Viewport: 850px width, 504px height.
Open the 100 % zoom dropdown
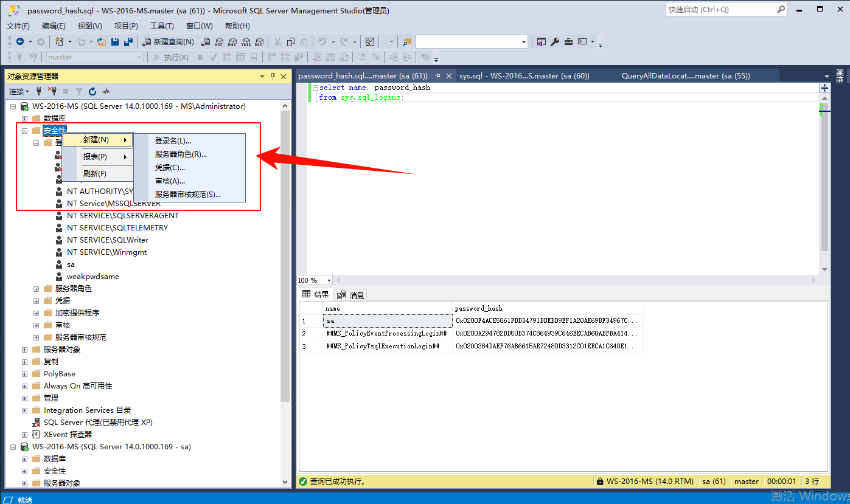pyautogui.click(x=329, y=280)
